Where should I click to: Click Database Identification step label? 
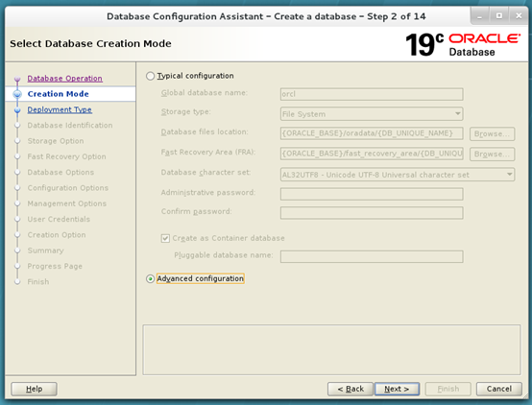click(70, 125)
